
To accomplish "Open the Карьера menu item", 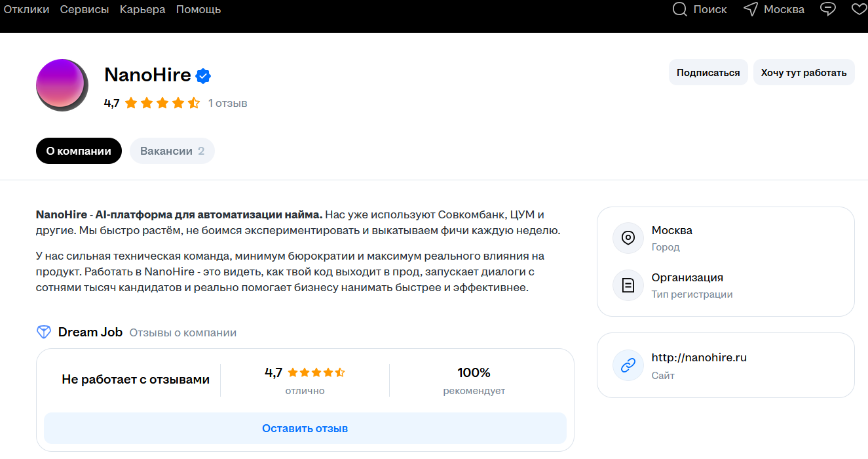I will click(143, 9).
